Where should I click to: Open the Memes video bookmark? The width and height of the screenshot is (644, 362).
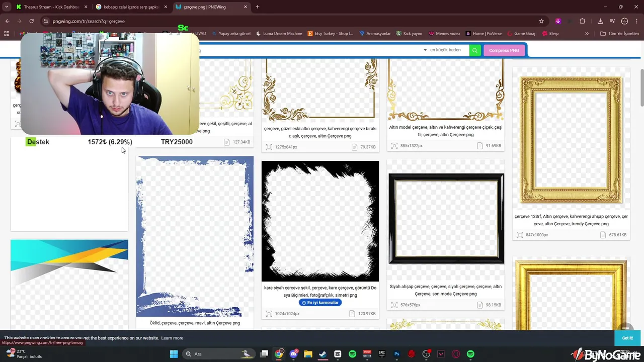[x=444, y=34]
